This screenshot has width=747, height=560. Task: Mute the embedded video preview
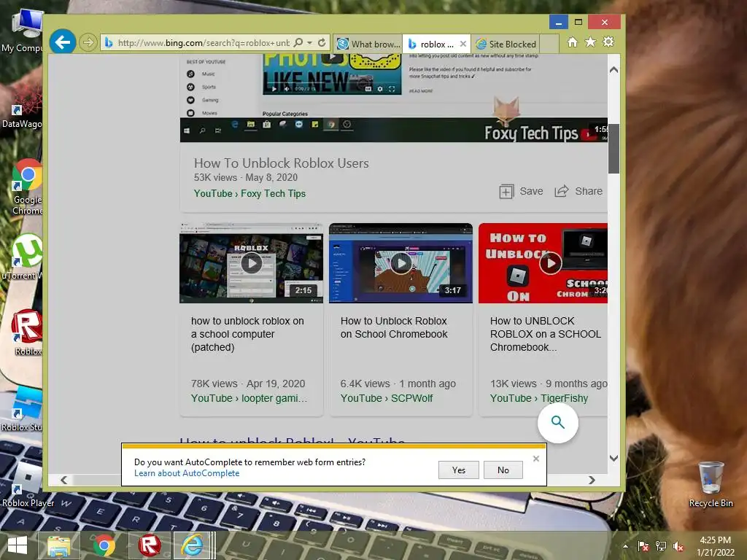pos(286,89)
